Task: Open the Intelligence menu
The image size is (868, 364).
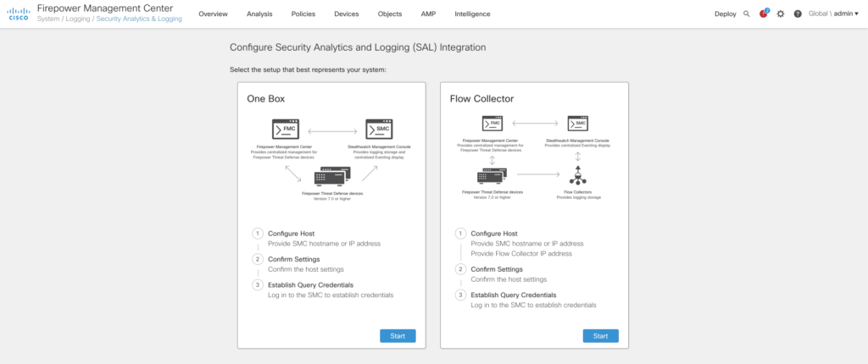Action: pos(472,14)
